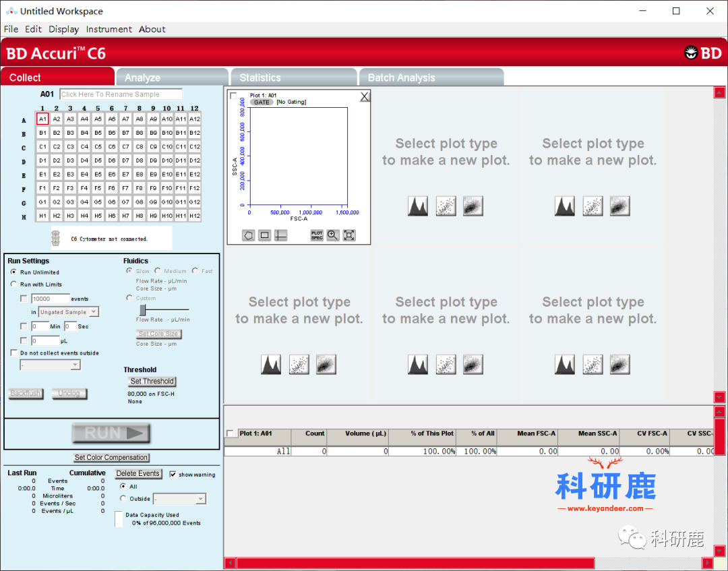Click the Set Color Compensation button
Image resolution: width=728 pixels, height=571 pixels.
pyautogui.click(x=112, y=458)
